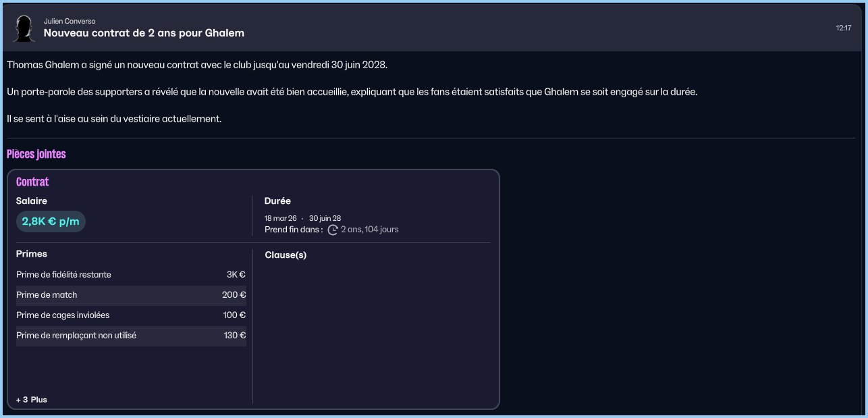
Task: Click Julien Converso's silhouette avatar
Action: pos(24,28)
